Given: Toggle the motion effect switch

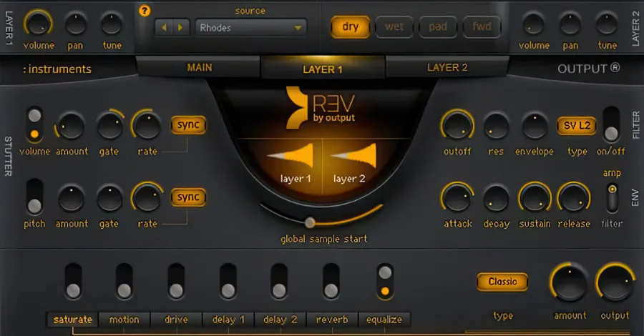Looking at the screenshot, I should (124, 282).
